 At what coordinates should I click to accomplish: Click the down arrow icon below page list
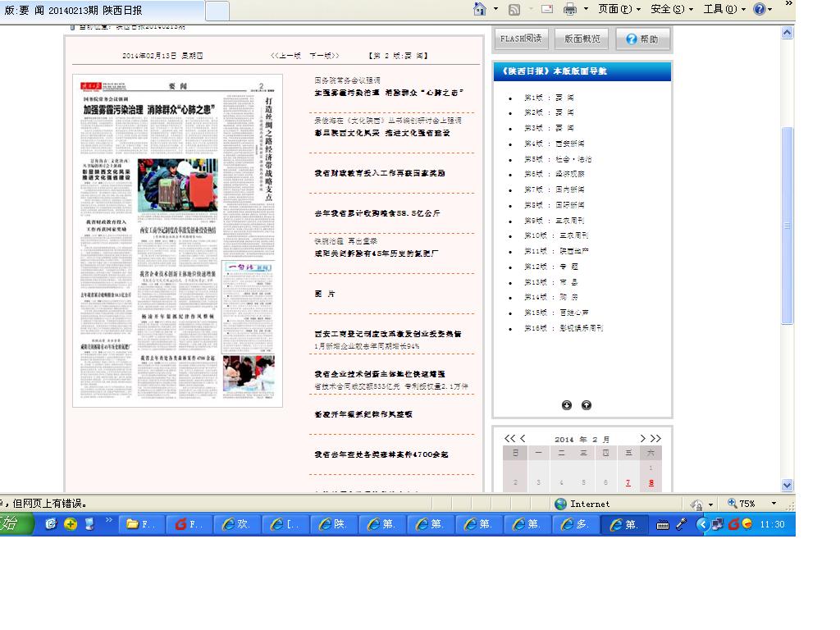click(567, 405)
